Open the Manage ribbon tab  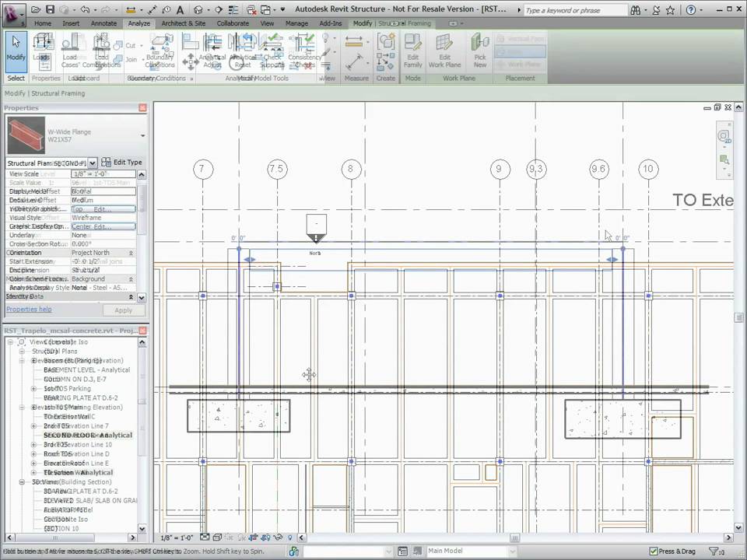[296, 23]
